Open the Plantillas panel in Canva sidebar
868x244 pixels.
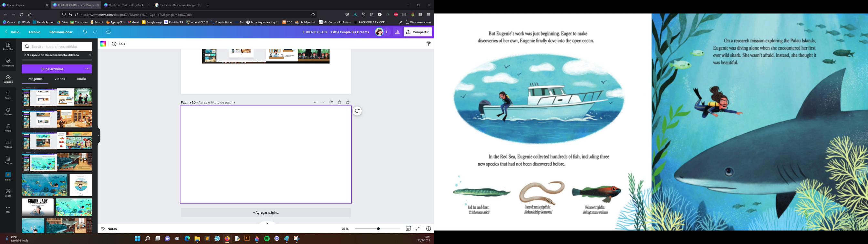[8, 46]
